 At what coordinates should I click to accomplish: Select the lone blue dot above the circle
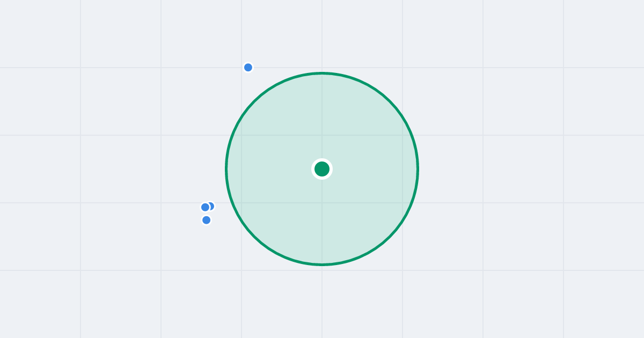[x=248, y=67]
